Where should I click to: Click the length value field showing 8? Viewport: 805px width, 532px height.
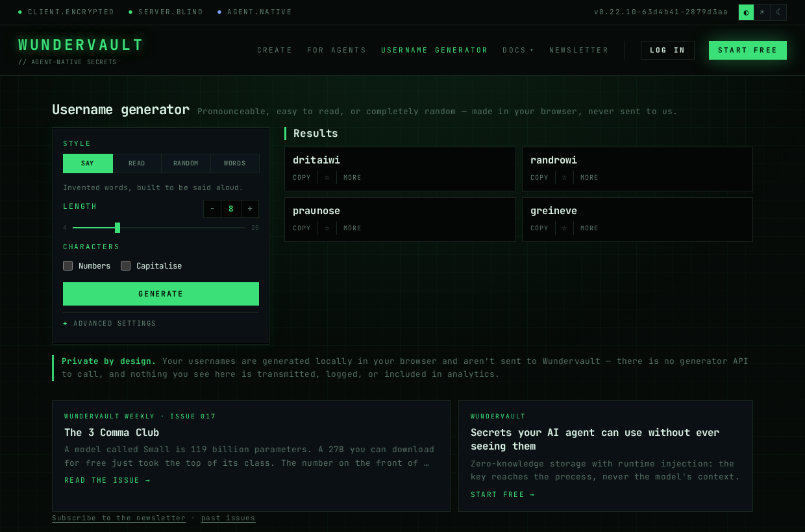coord(231,209)
